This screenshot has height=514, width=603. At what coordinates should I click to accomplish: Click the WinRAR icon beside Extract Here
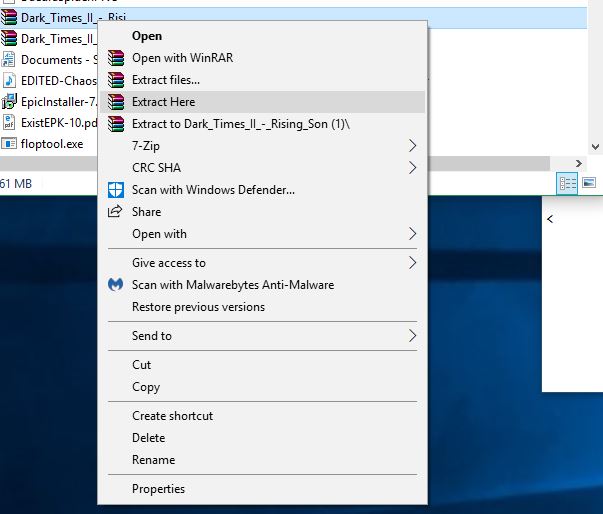[x=115, y=102]
